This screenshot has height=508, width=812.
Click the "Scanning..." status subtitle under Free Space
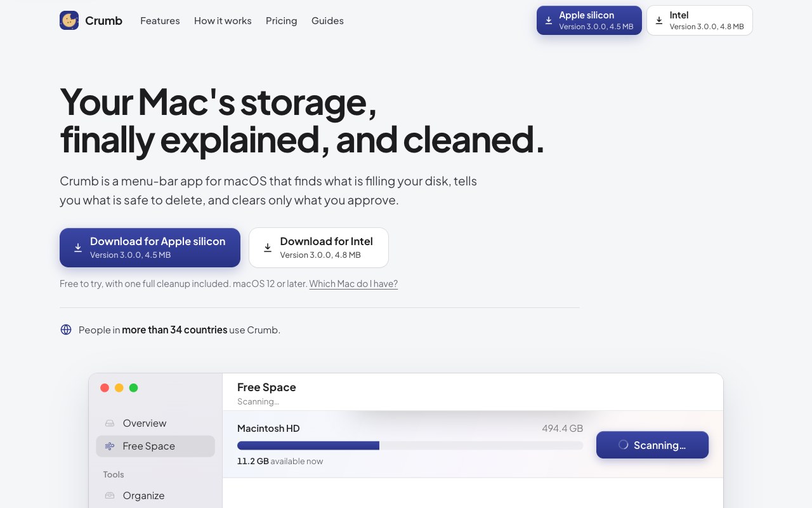[x=258, y=401]
